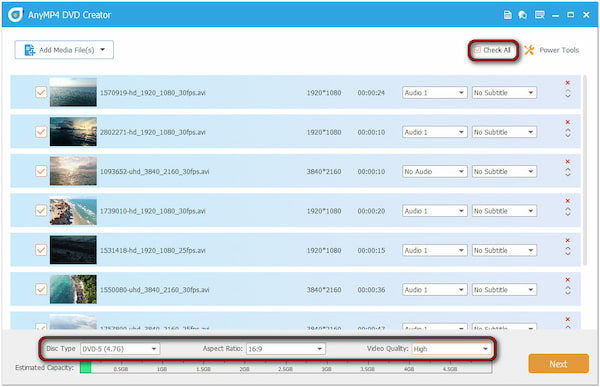Viewport: 600px width, 387px height.
Task: Click the AnyMP4 DVD Creator logo icon
Action: 15,15
